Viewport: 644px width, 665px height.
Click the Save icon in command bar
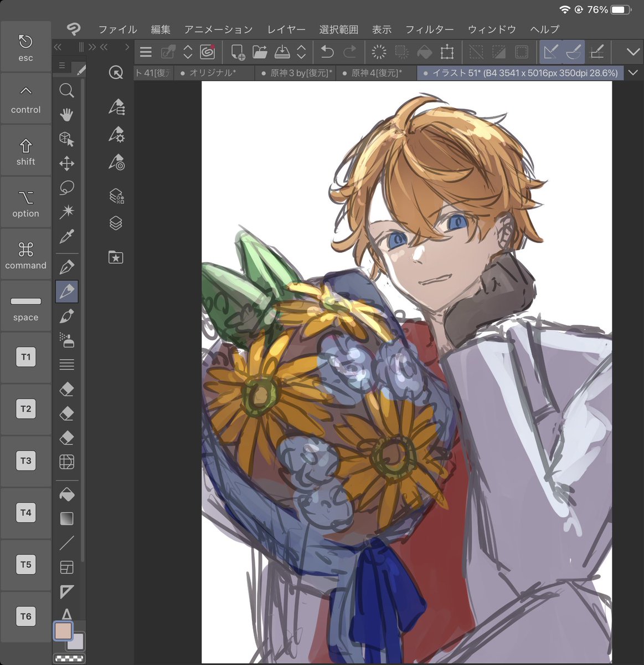282,53
